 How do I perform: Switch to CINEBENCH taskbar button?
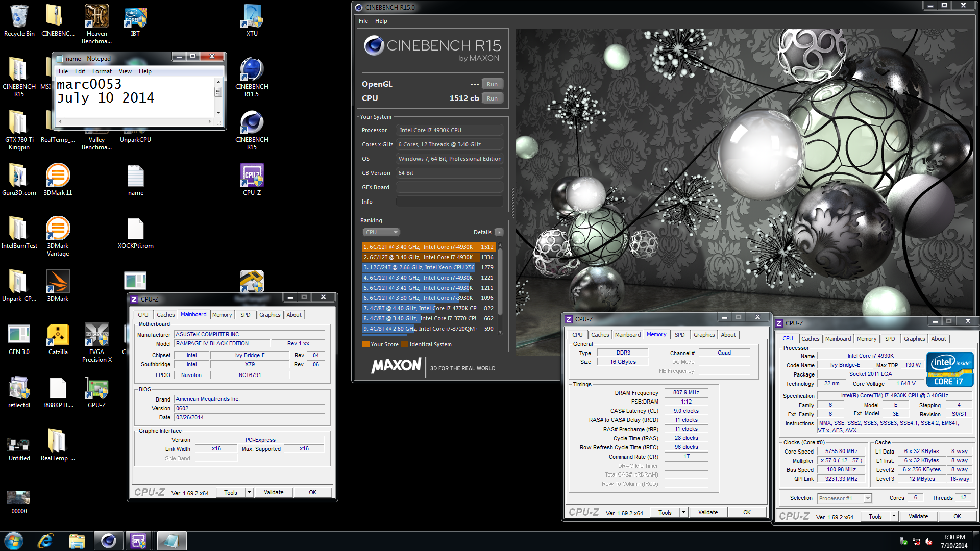[108, 541]
